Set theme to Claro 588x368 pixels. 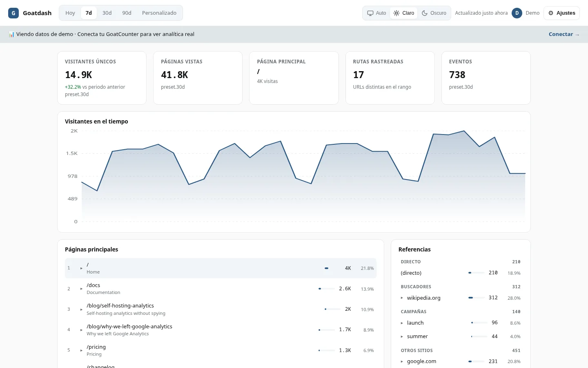point(404,13)
